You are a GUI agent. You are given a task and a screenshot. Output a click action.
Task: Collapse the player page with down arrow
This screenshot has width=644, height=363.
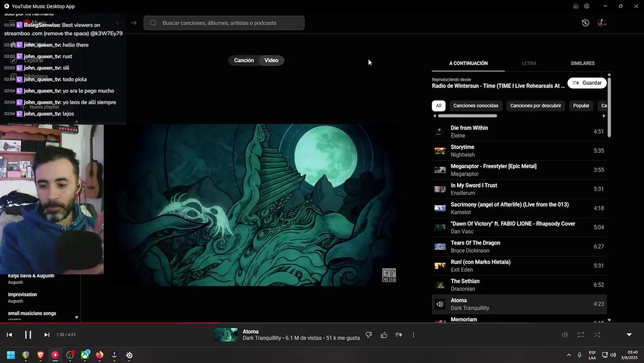(629, 335)
